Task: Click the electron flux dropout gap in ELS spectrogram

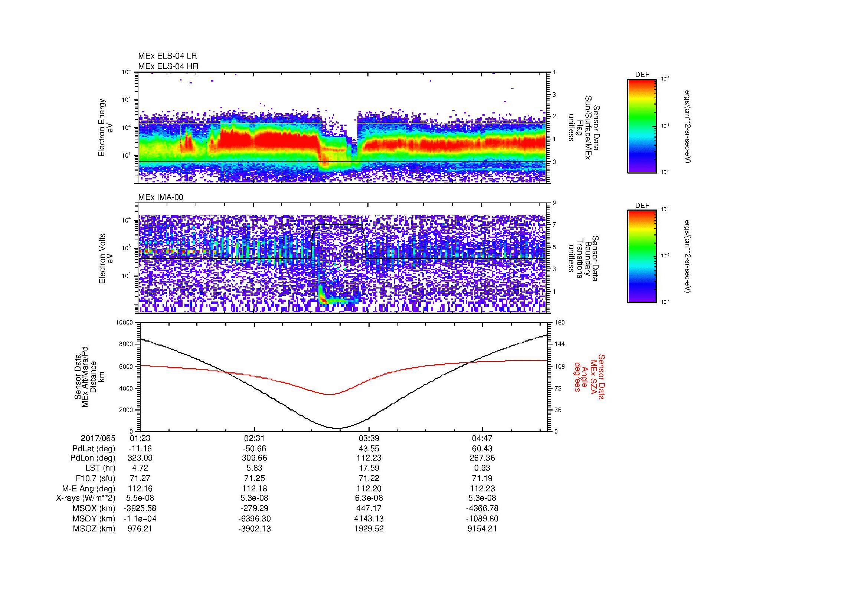Action: coord(351,130)
